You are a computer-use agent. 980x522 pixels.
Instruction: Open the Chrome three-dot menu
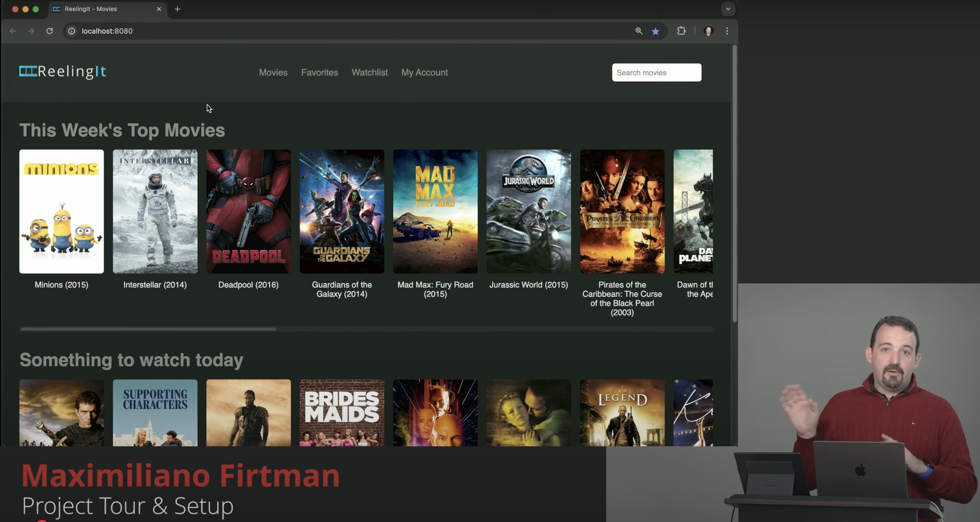(x=727, y=31)
